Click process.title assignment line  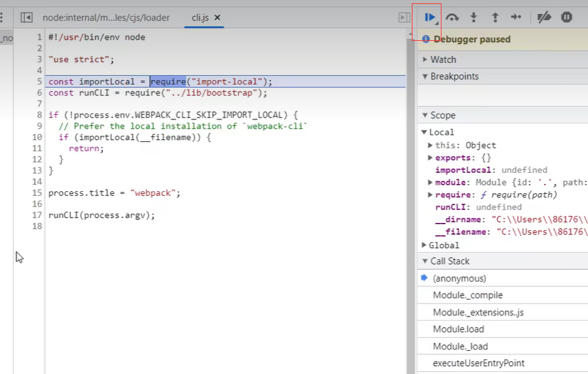pyautogui.click(x=114, y=193)
